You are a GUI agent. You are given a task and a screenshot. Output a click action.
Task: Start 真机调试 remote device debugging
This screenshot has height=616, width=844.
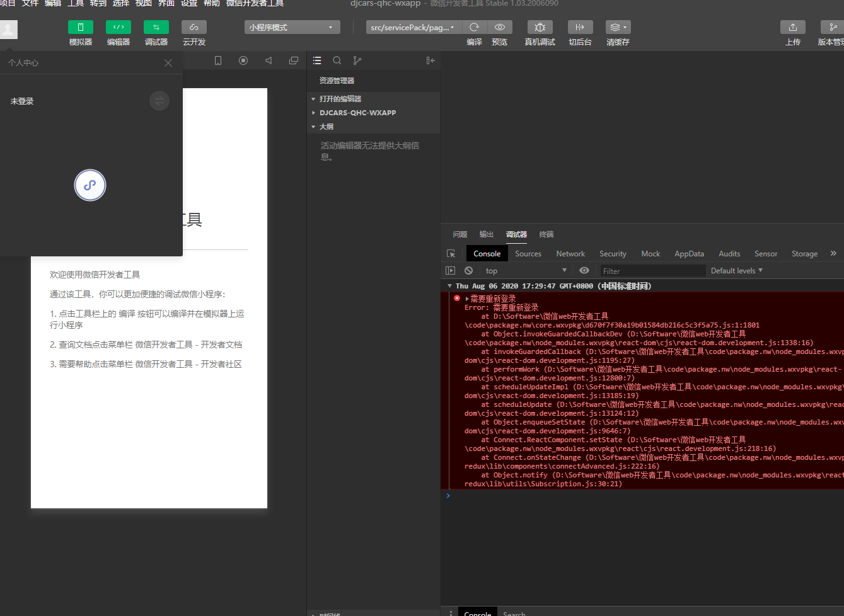point(540,27)
